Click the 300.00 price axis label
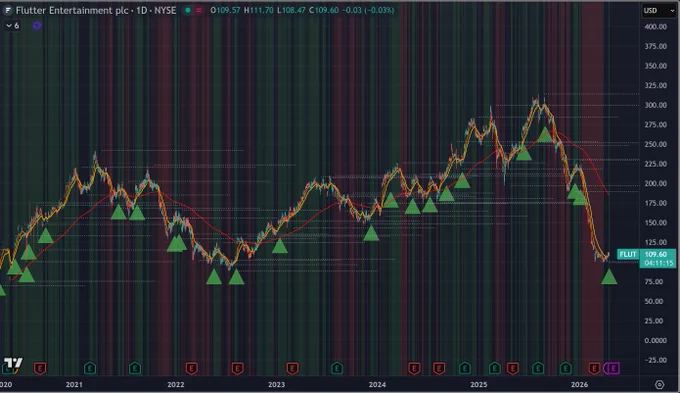 (x=656, y=105)
